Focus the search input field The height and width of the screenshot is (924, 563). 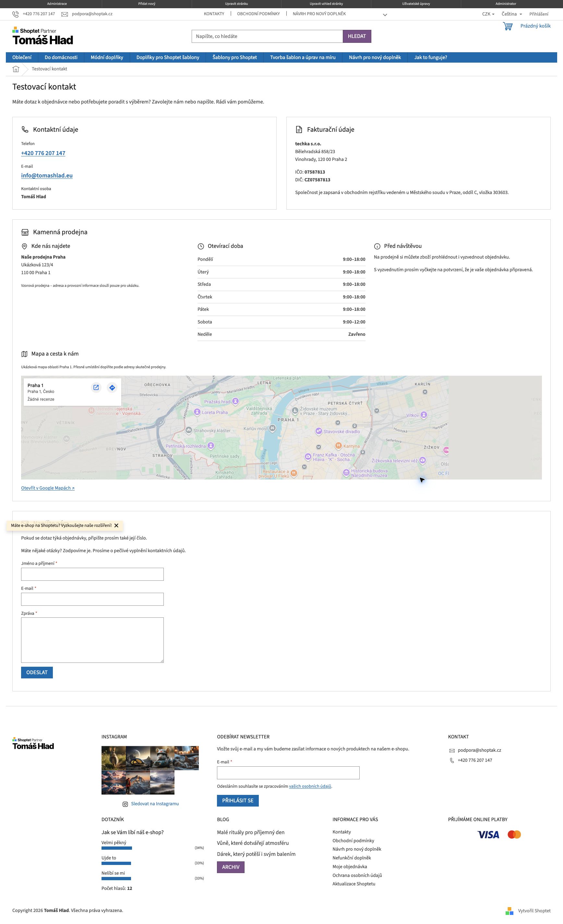267,36
